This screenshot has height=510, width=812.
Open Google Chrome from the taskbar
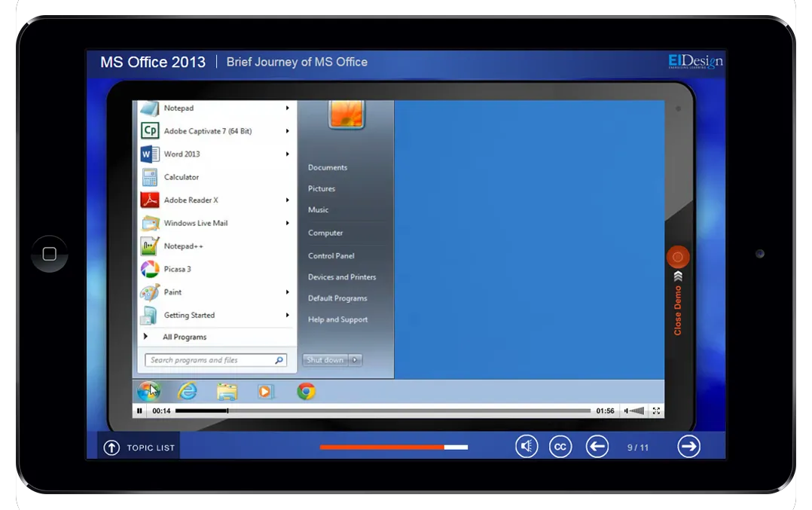pos(306,391)
